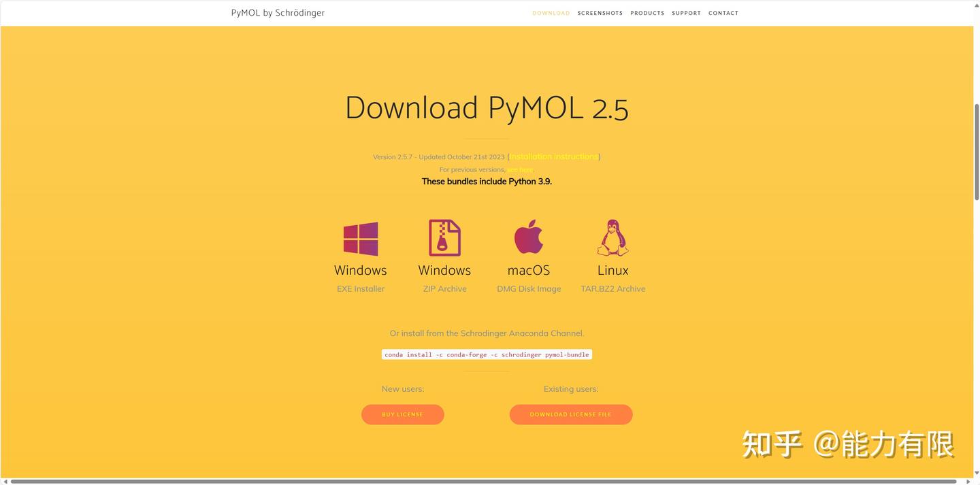Select the 'TAR.BZ2 Archive' label
Image resolution: width=980 pixels, height=485 pixels.
(x=612, y=288)
